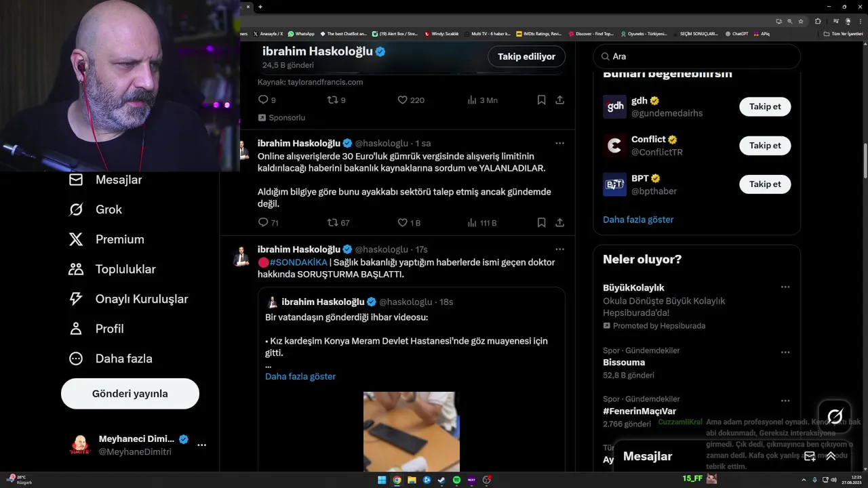Bookmark this page with the star icon
Image resolution: width=868 pixels, height=488 pixels.
click(801, 21)
